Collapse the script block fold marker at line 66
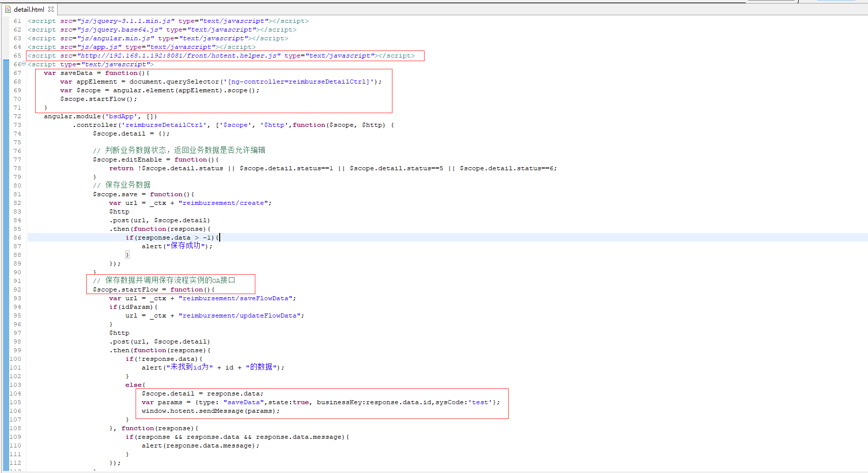 [24, 64]
